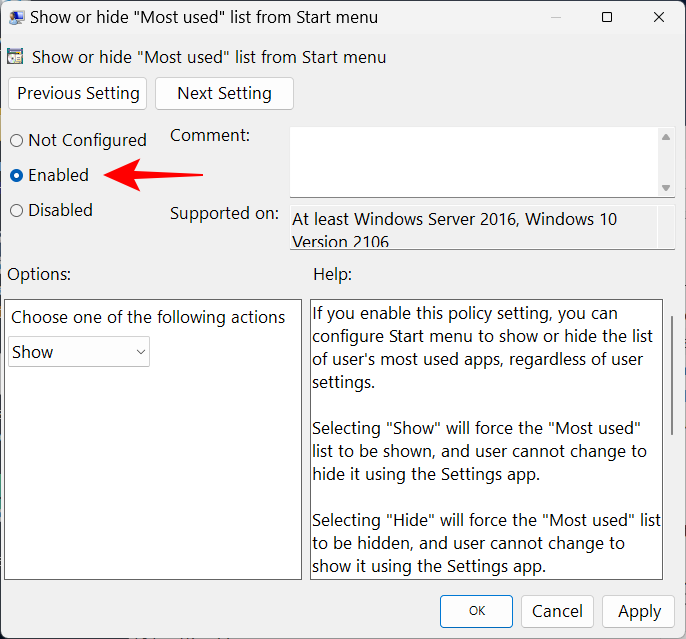This screenshot has height=639, width=686.
Task: Maximize the policy dialog window
Action: [607, 17]
